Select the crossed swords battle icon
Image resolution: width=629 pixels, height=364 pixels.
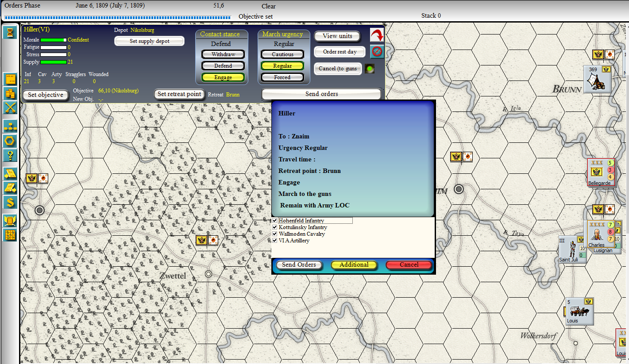click(x=10, y=107)
